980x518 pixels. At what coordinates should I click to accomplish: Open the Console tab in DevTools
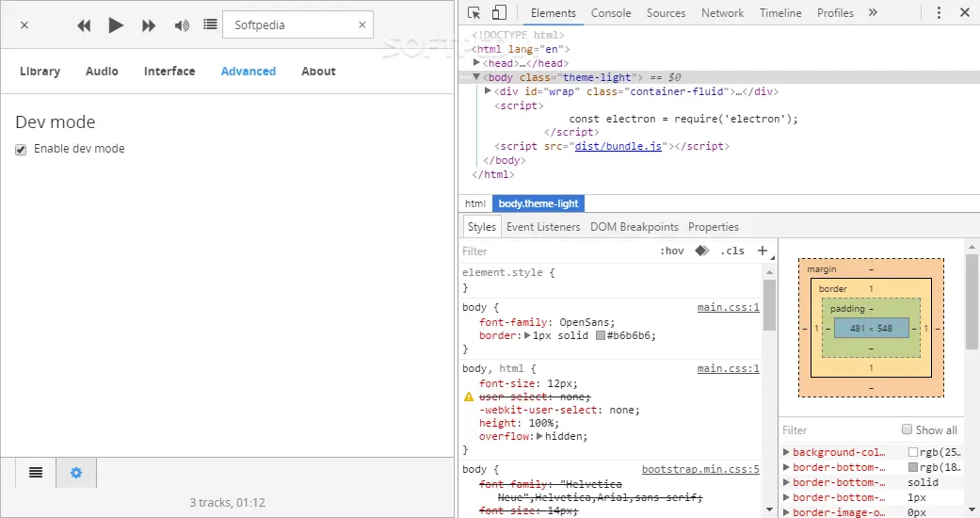[x=611, y=13]
